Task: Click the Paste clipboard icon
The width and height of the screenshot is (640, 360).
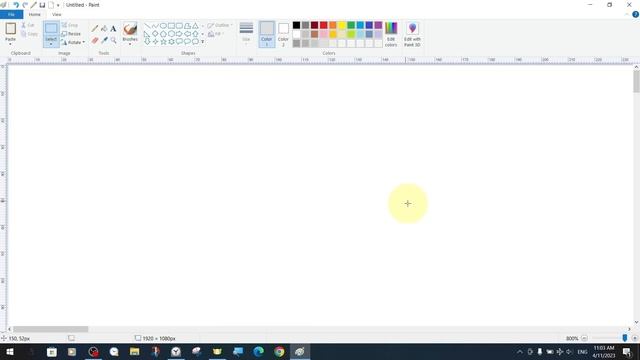Action: point(11,28)
